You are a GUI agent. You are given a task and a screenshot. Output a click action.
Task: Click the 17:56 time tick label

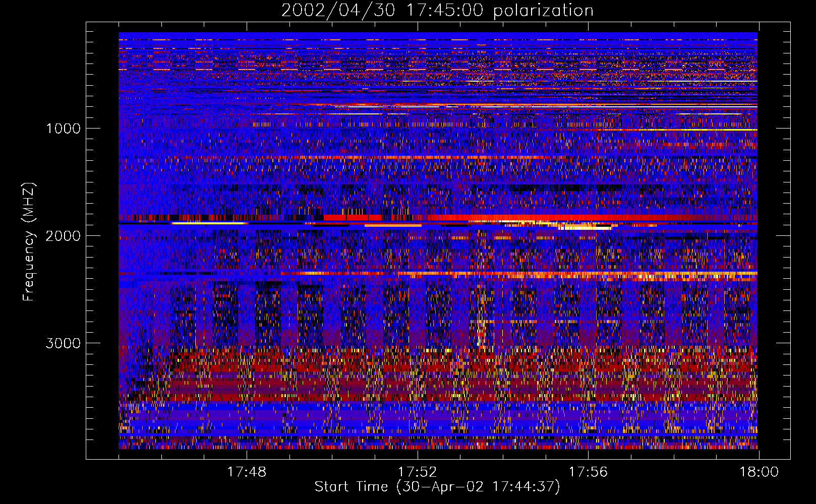coord(588,472)
